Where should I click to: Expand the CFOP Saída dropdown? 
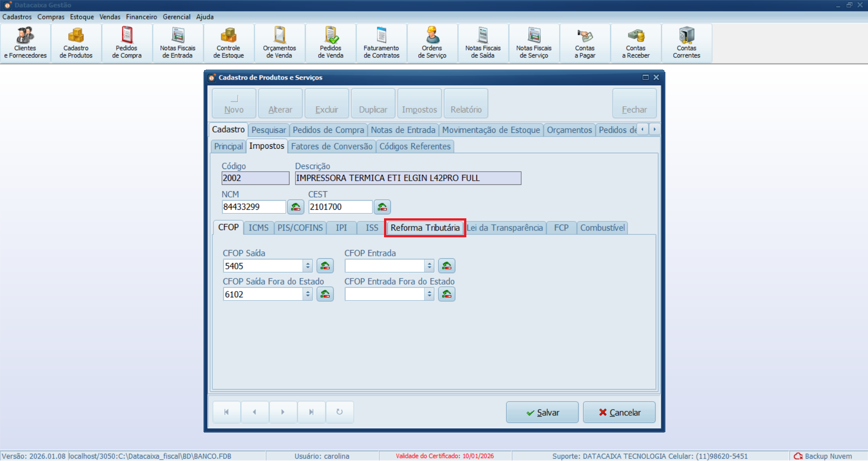pyautogui.click(x=308, y=266)
